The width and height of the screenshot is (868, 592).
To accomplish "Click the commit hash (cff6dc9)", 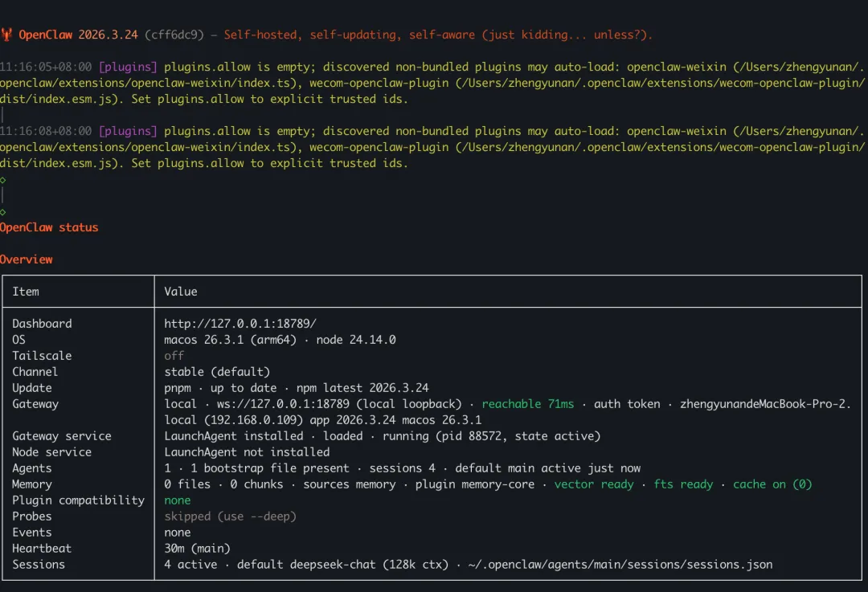I will pos(174,35).
